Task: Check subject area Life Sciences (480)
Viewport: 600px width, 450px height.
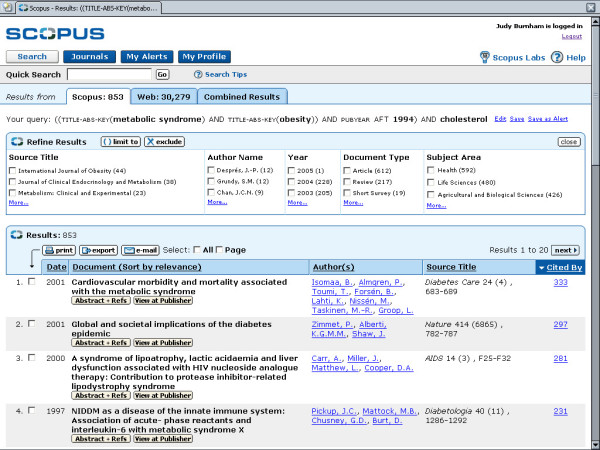Action: (430, 183)
